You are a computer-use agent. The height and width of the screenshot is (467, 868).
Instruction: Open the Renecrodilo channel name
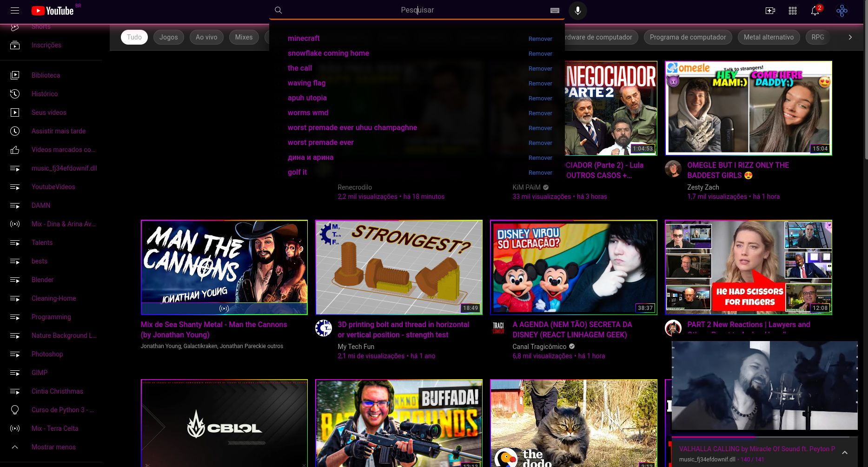point(355,187)
